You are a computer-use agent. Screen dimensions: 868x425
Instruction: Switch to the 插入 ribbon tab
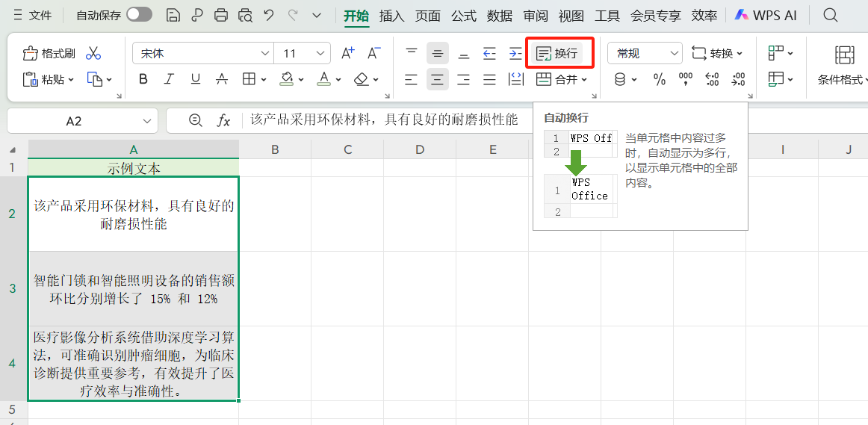point(391,15)
